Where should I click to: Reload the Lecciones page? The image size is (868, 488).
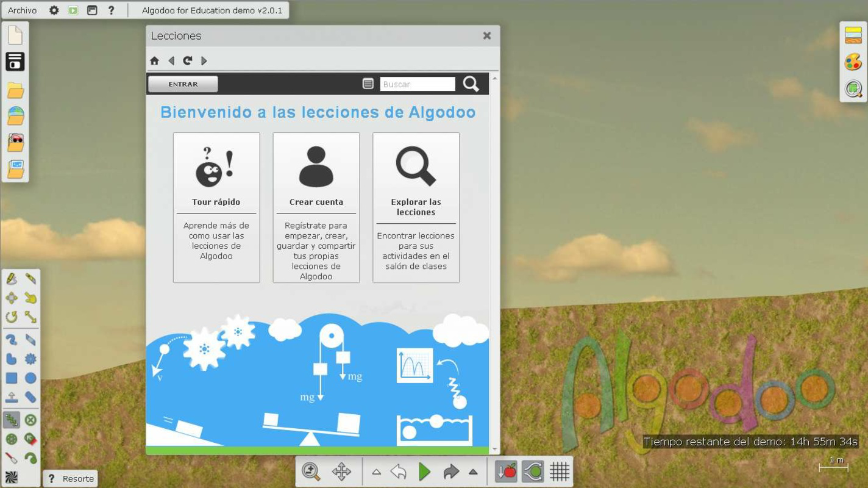click(x=188, y=60)
